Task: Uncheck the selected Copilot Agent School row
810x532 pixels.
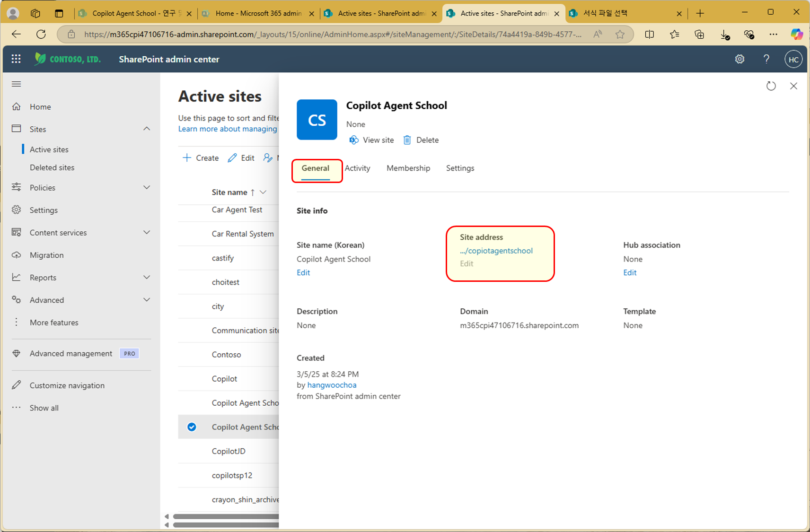Action: [x=192, y=427]
